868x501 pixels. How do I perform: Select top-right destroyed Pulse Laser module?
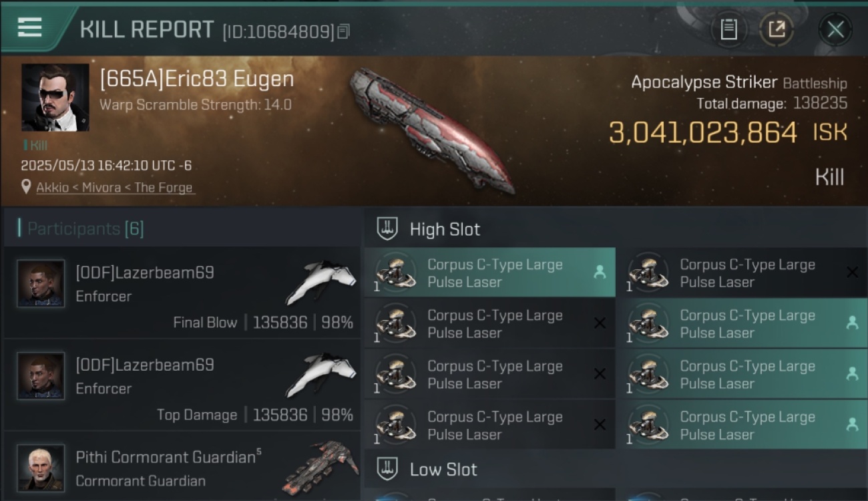742,273
